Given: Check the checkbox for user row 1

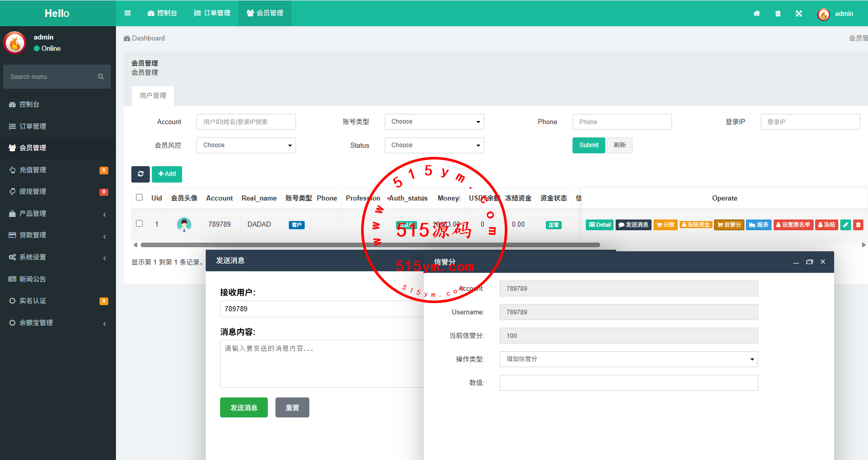Looking at the screenshot, I should (x=139, y=224).
